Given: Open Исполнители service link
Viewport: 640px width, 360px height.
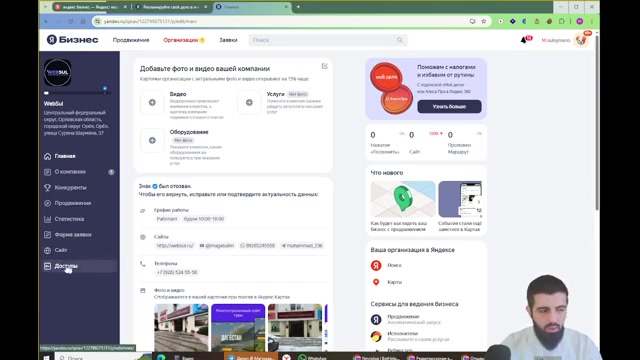Looking at the screenshot, I should tap(410, 336).
